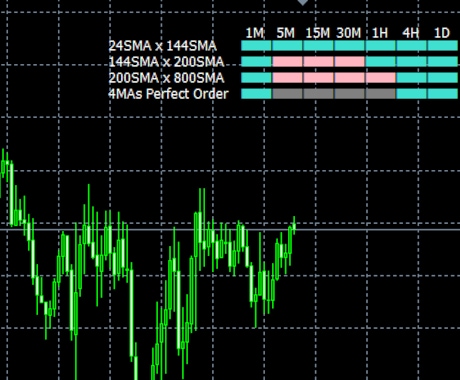
Task: Click the teal 4H cell for 200SMA x 800SMA
Action: tap(411, 78)
